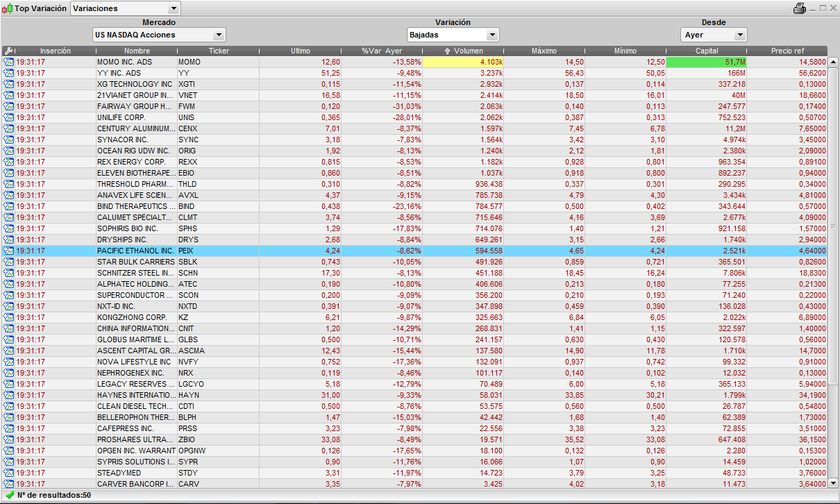Open the Variación Bajadas dropdown
This screenshot has width=840, height=504.
click(453, 35)
